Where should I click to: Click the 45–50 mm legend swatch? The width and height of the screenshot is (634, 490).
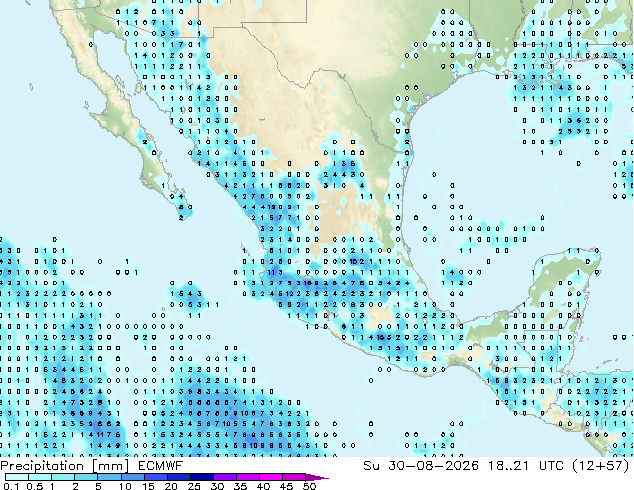tap(294, 477)
